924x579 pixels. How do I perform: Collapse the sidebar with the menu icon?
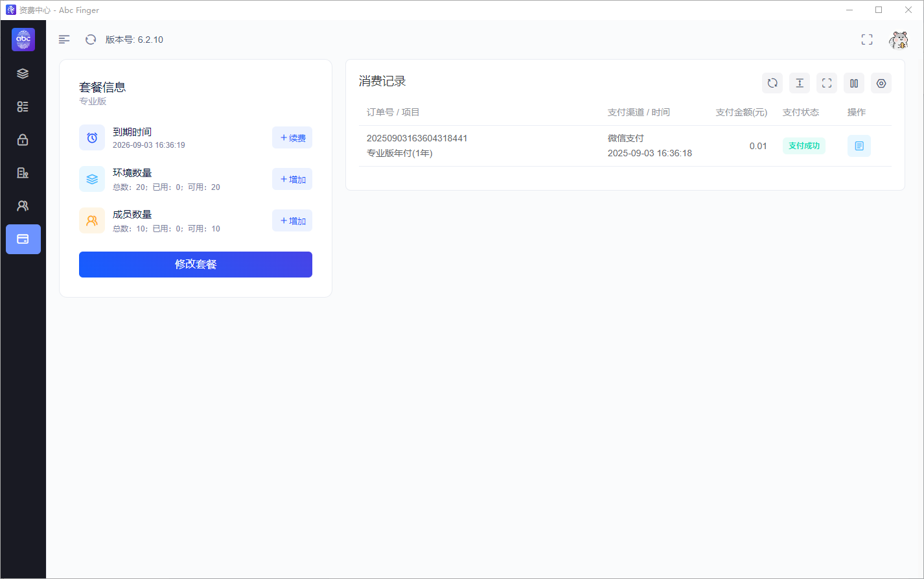coord(64,40)
